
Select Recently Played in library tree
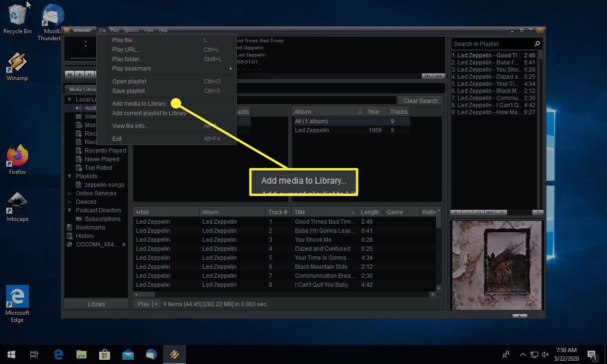tap(105, 151)
